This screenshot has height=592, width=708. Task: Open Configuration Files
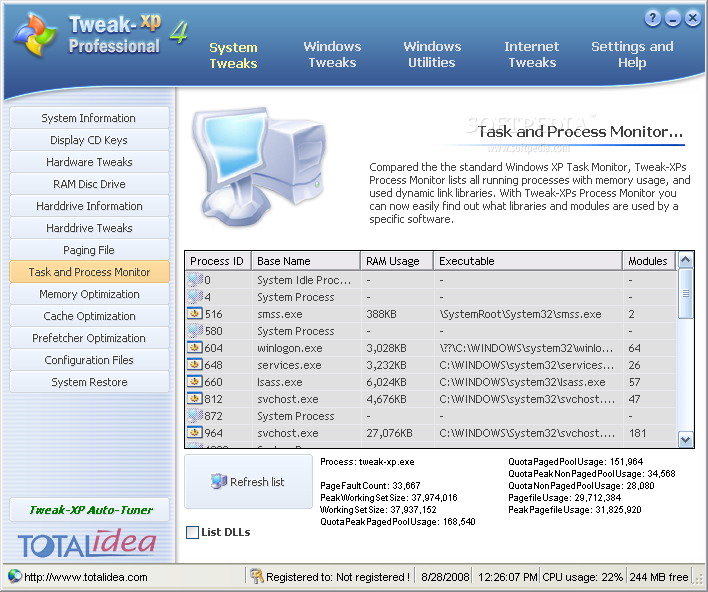pyautogui.click(x=89, y=360)
